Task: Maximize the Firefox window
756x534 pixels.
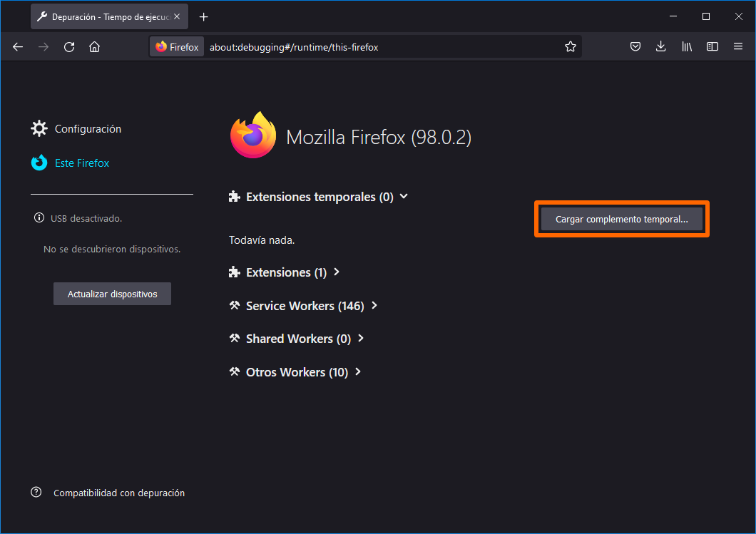Action: coord(706,16)
